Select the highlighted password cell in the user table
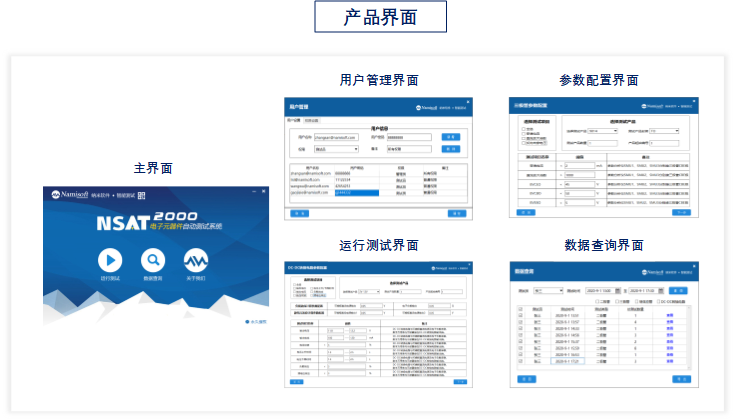 point(357,193)
